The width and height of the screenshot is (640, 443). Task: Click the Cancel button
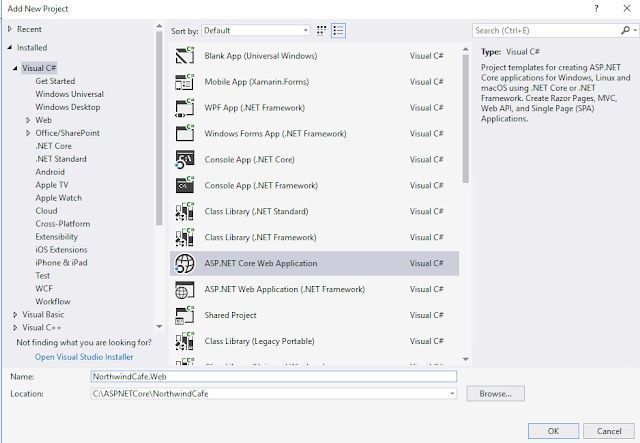coord(609,431)
